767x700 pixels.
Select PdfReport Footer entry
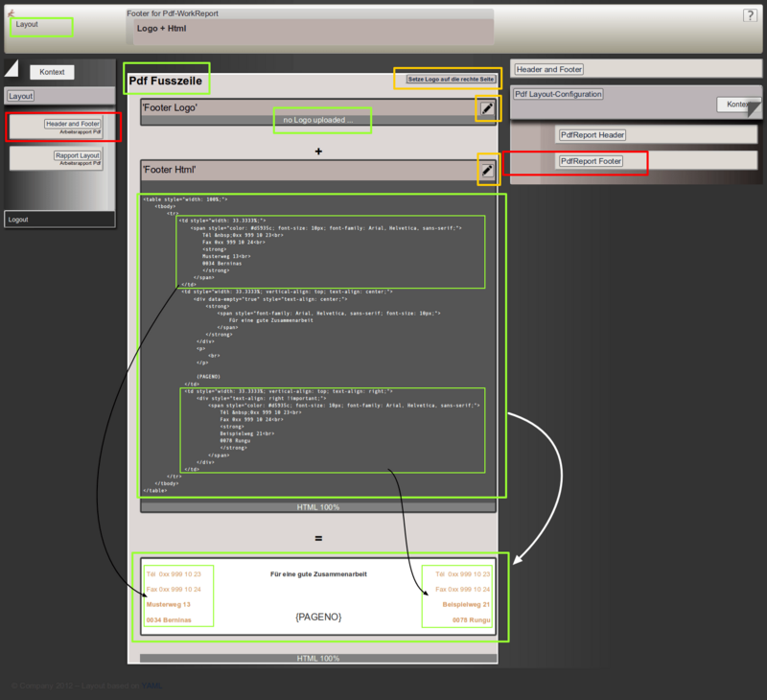coord(591,161)
